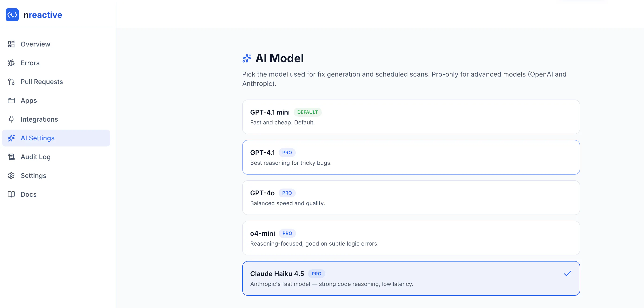Viewport: 644px width, 308px height.
Task: Open the Overview grid icon
Action: click(x=11, y=44)
